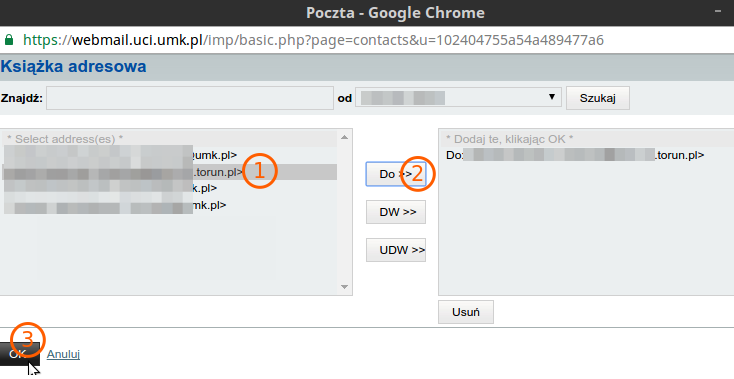
Task: Click the green padlock security icon
Action: 9,40
